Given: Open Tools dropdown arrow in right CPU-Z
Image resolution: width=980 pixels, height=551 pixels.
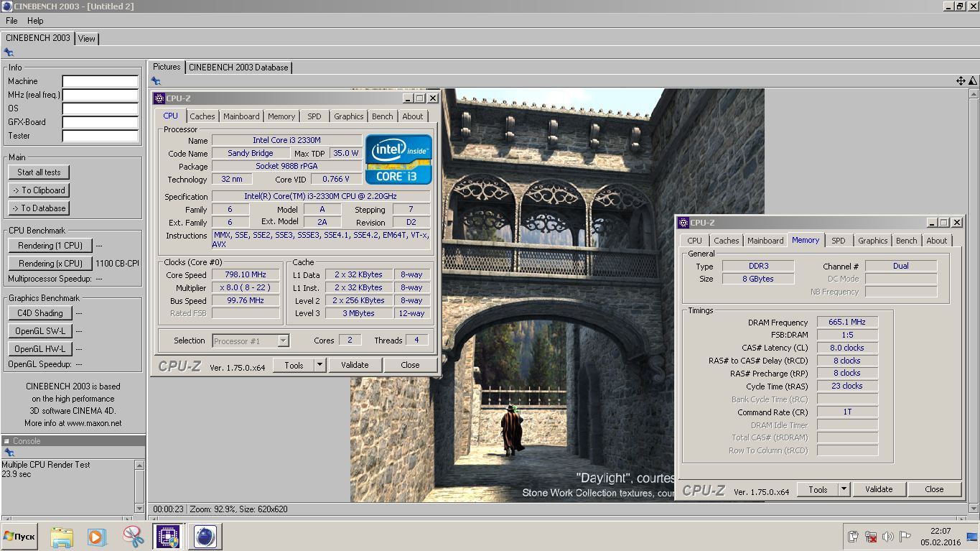Looking at the screenshot, I should tap(844, 489).
